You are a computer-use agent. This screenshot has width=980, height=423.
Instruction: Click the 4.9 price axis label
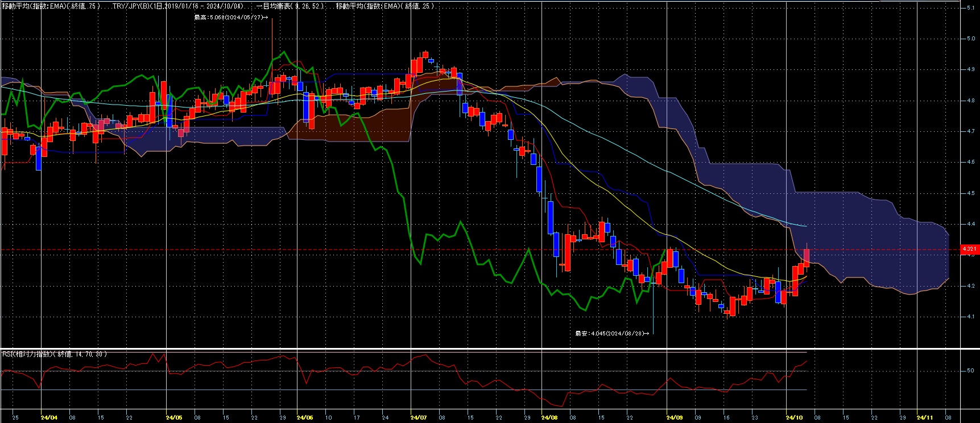point(970,69)
